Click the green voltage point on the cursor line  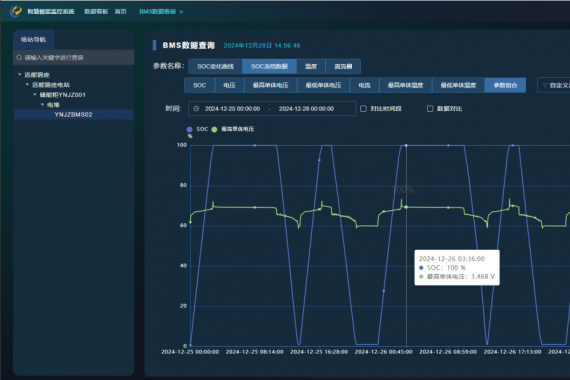click(406, 207)
